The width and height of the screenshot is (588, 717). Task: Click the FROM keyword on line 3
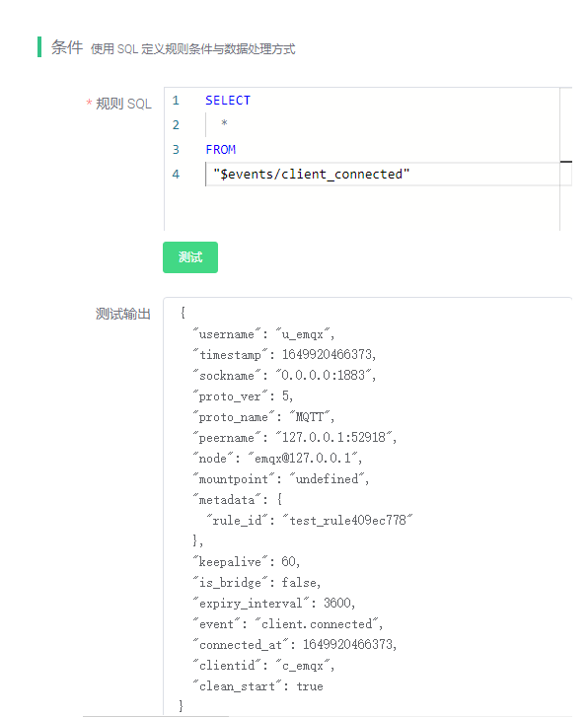(x=221, y=150)
